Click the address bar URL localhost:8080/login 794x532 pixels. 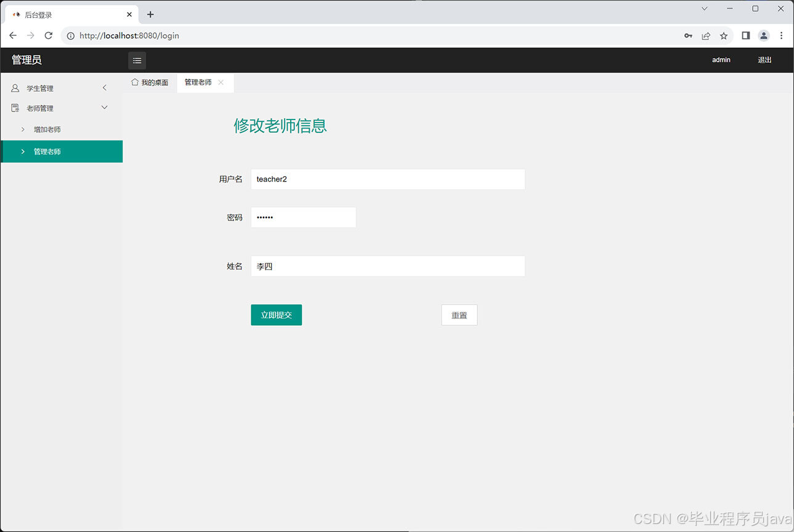tap(129, 36)
